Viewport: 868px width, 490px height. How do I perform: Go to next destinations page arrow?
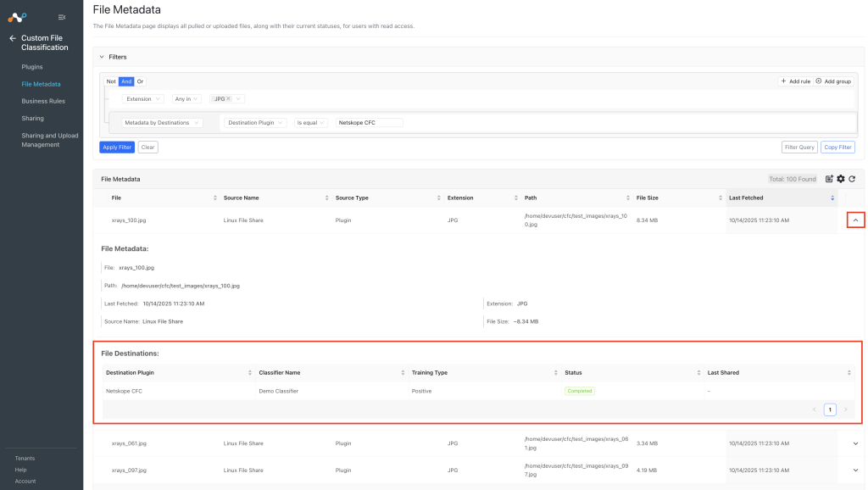845,409
